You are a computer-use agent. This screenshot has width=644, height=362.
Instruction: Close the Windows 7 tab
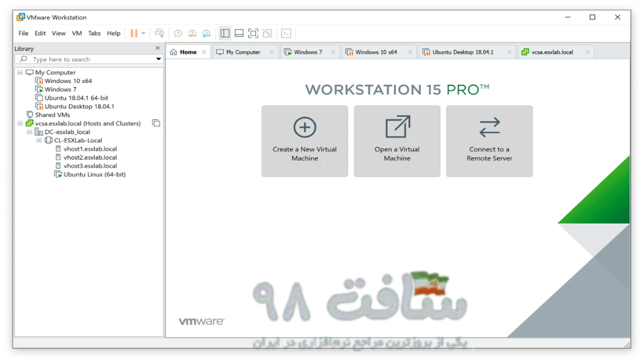(x=333, y=52)
